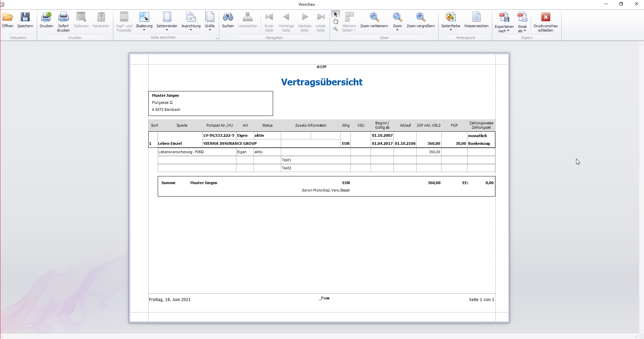Open the Optionen settings

[81, 20]
